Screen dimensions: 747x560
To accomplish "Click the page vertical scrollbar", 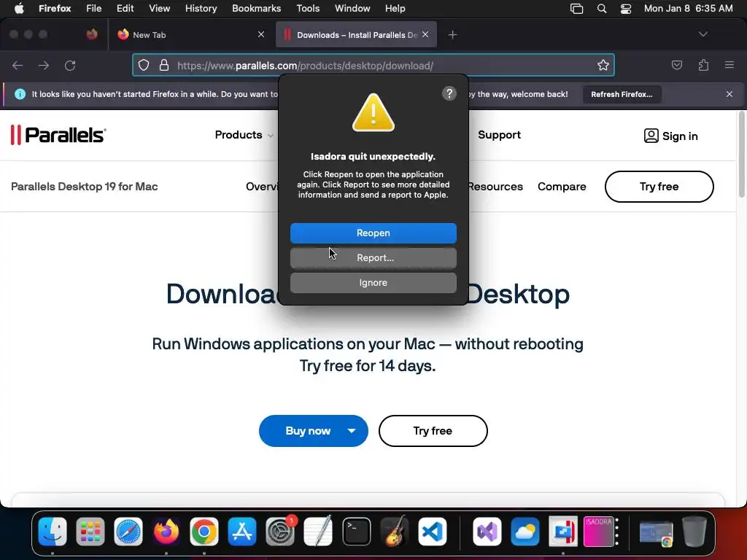I will point(741,155).
